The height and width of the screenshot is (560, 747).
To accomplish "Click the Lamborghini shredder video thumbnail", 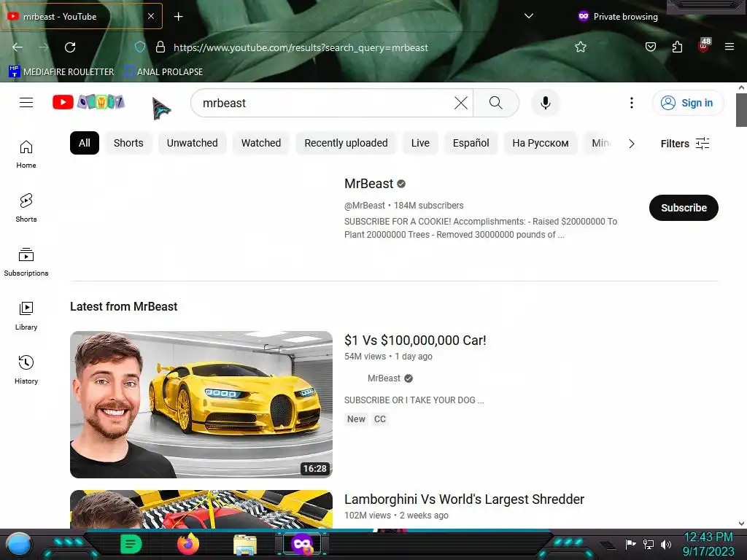I will 201,509.
